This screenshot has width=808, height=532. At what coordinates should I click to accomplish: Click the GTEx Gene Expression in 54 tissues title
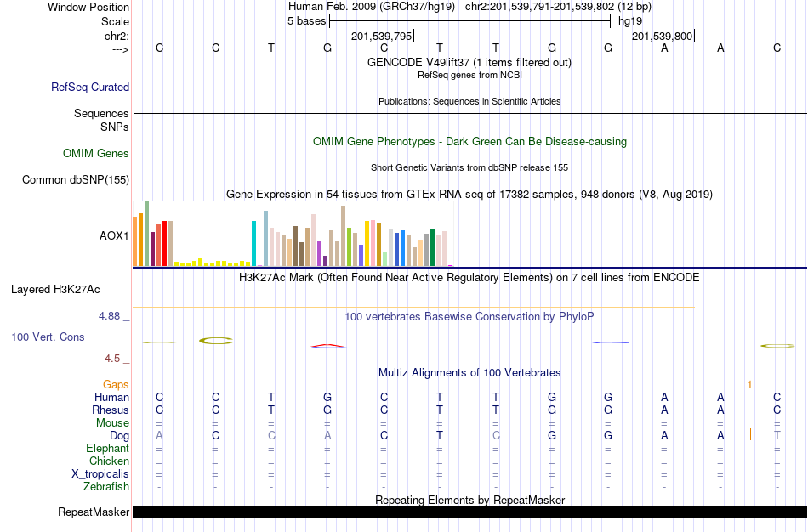click(469, 194)
